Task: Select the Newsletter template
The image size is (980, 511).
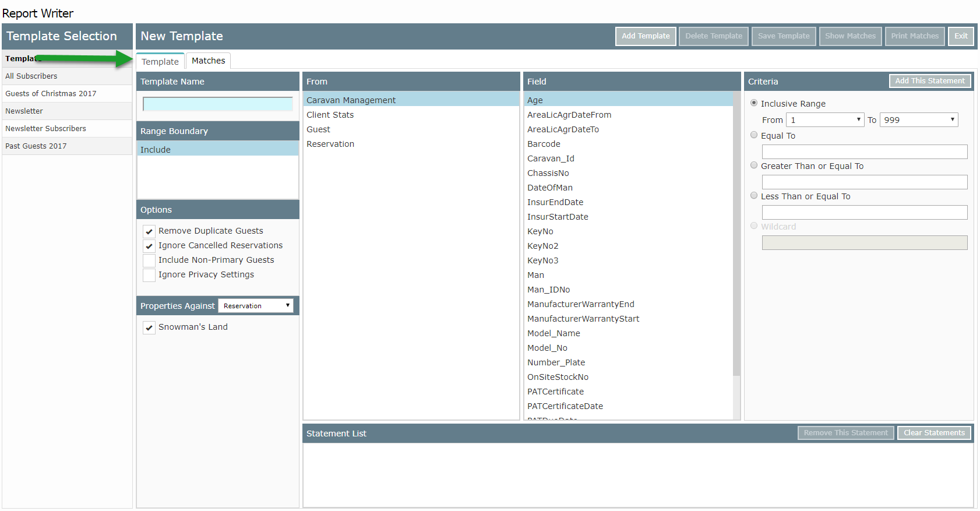Action: (67, 111)
